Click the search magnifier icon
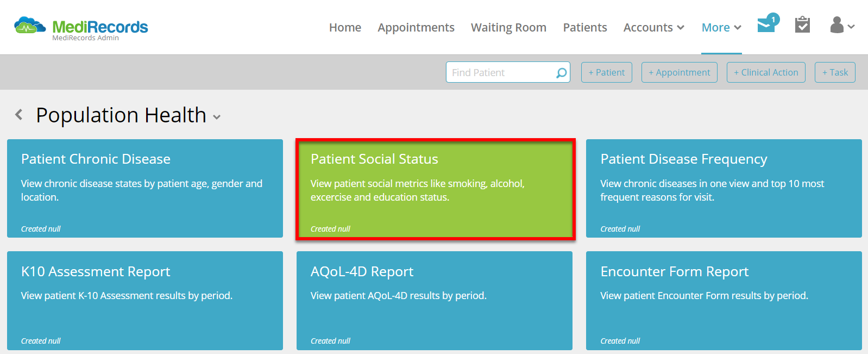Viewport: 868px width, 354px height. tap(561, 73)
